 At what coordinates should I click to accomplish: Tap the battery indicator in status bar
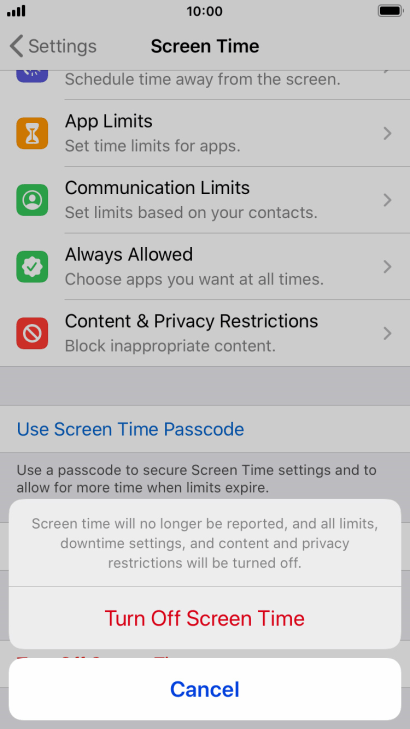[x=390, y=11]
